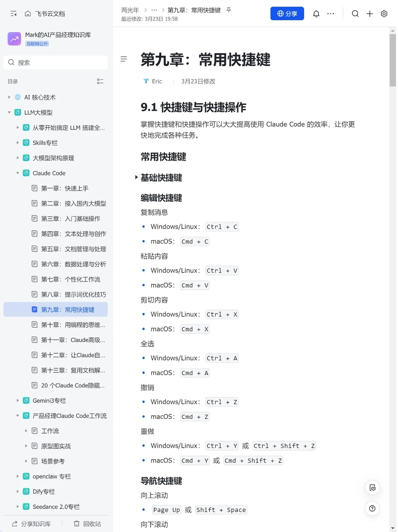Collapse the LLM大模型 tree node
The height and width of the screenshot is (532, 398).
tap(9, 112)
